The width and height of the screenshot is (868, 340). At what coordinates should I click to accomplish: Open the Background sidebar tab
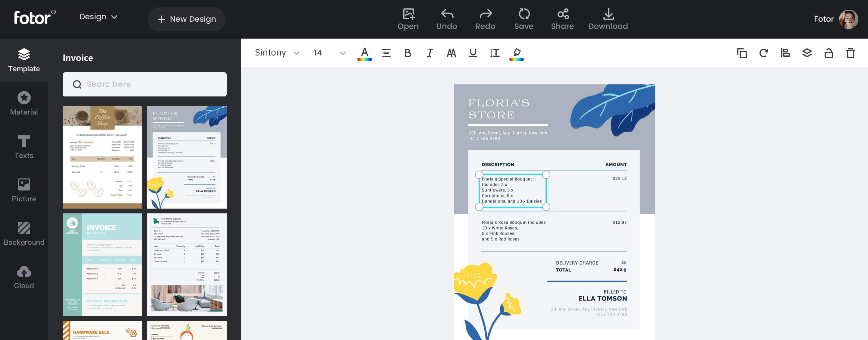point(24,234)
